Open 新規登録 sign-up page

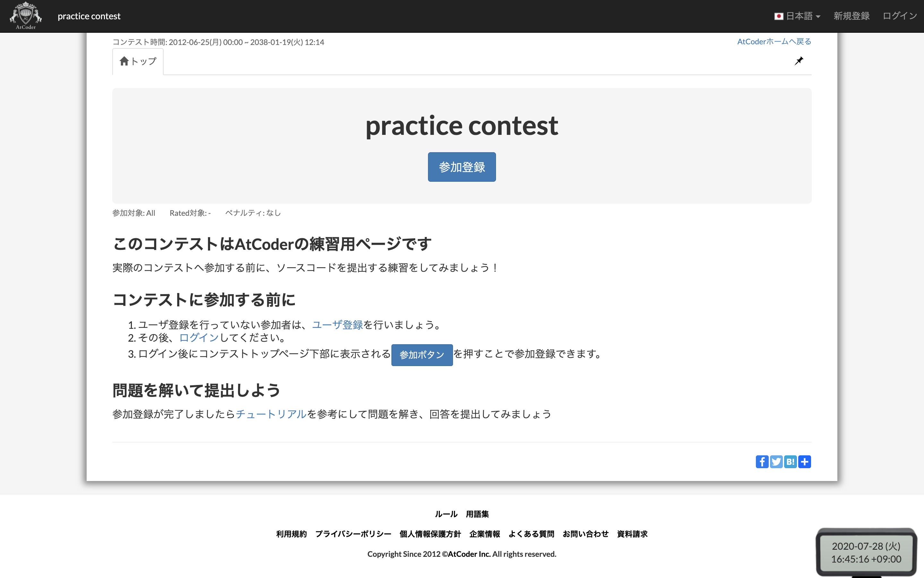(x=851, y=16)
